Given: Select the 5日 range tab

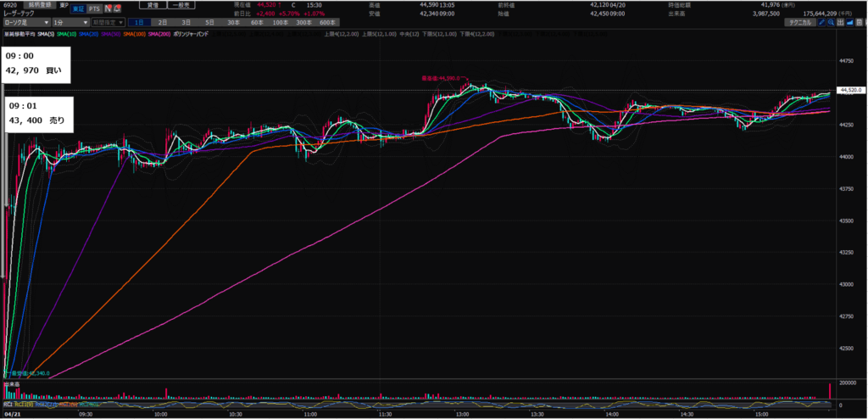Looking at the screenshot, I should pos(209,22).
